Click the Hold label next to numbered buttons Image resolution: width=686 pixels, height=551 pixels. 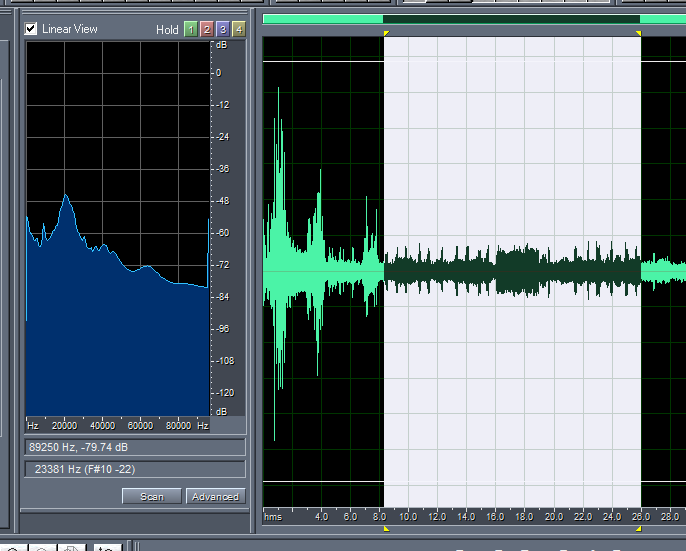(167, 30)
